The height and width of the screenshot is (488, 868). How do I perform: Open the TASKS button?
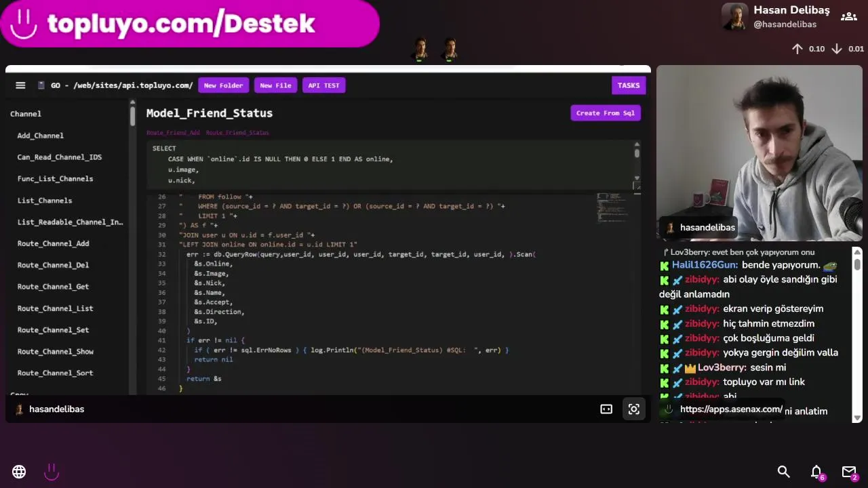(628, 85)
